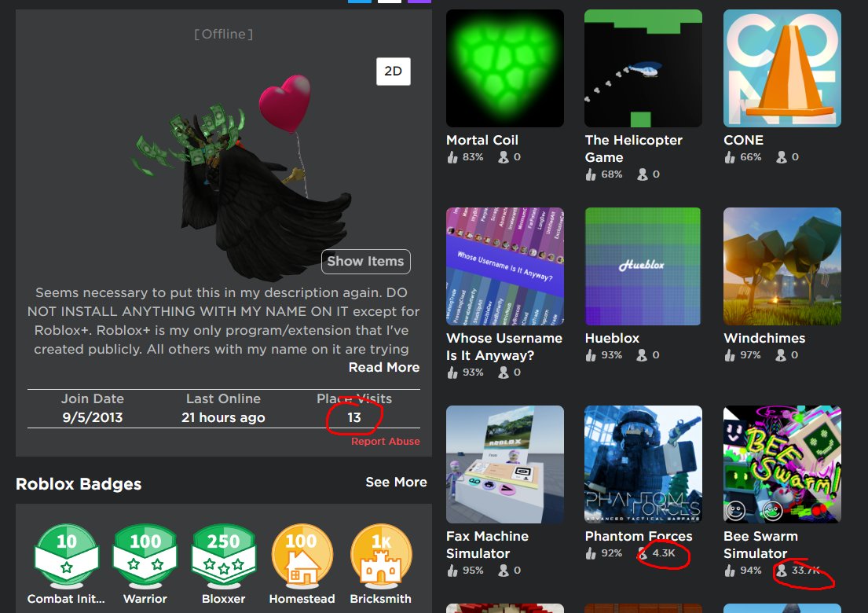Click the Warrior 100 badge icon
Screen dimensions: 868x613
click(x=145, y=556)
